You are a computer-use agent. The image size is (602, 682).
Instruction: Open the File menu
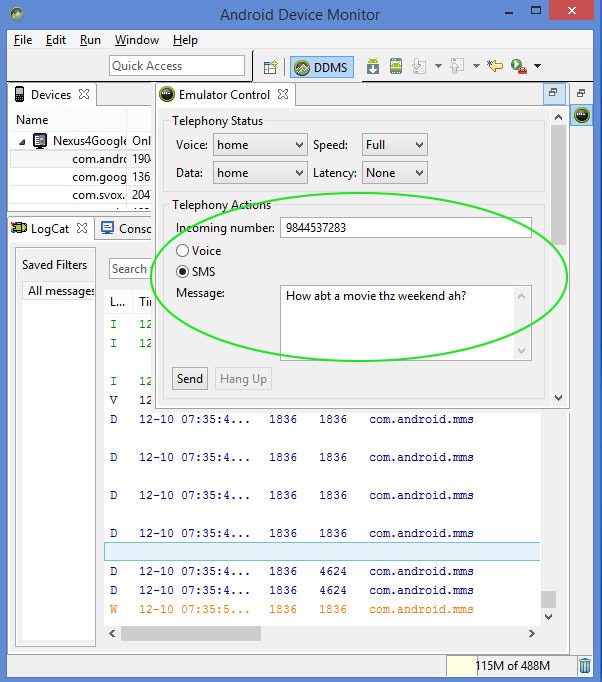pos(23,40)
